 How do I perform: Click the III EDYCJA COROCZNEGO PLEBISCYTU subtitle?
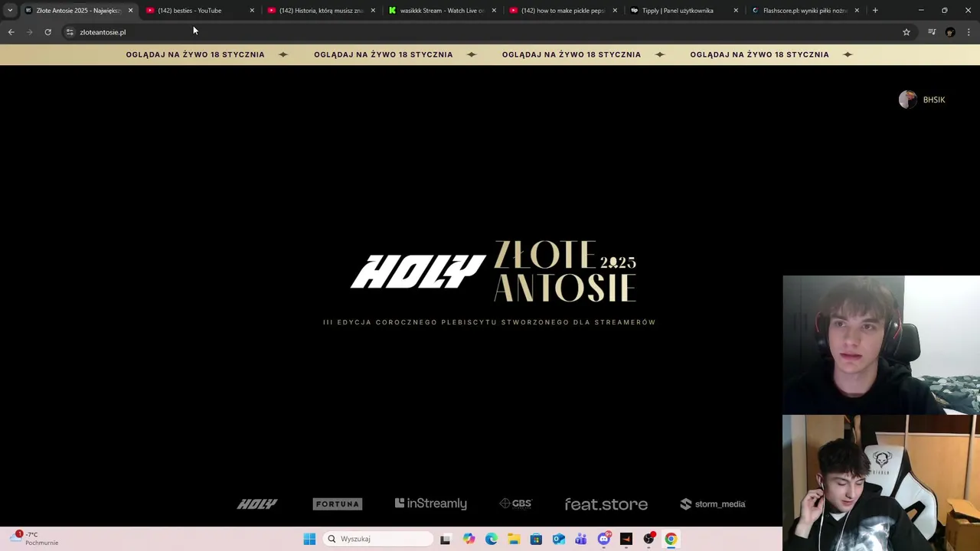coord(490,322)
